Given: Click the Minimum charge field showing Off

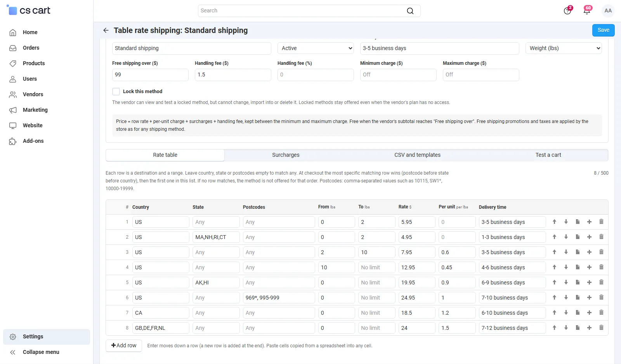Looking at the screenshot, I should tap(398, 75).
